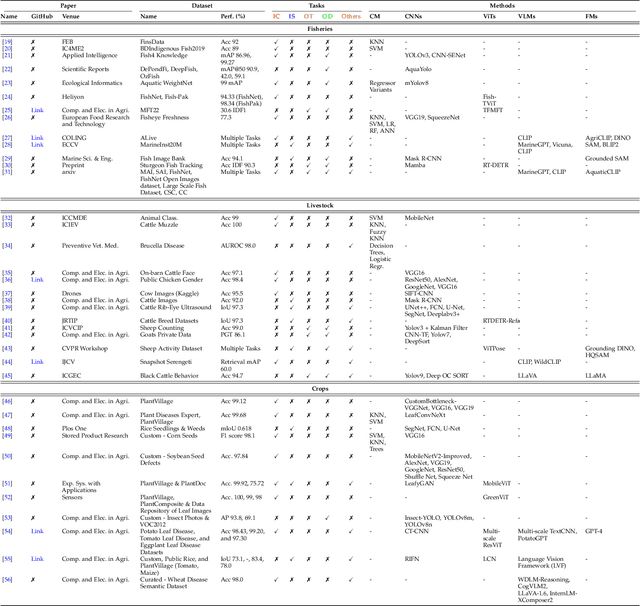
Task: Click citation [24] for Heliyon paper
Action: (7, 97)
